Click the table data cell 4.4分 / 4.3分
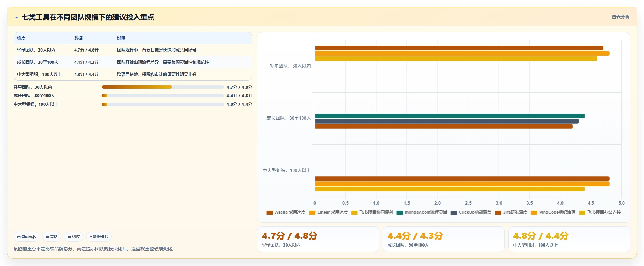 coord(86,62)
